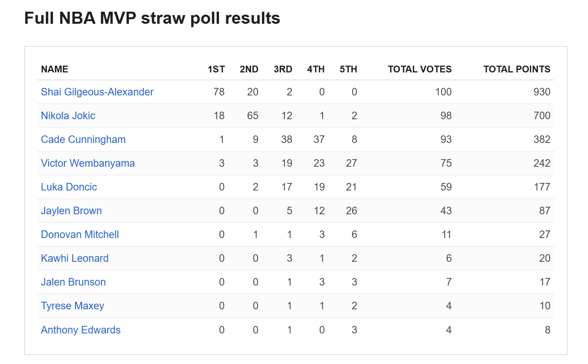Open the Kawhi Leonard link

click(x=75, y=258)
